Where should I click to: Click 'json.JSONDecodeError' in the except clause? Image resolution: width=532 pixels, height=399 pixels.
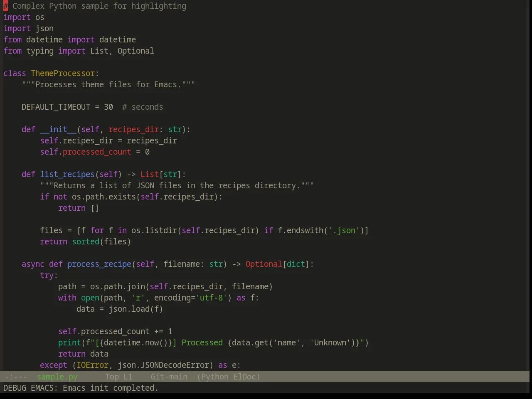(x=163, y=365)
